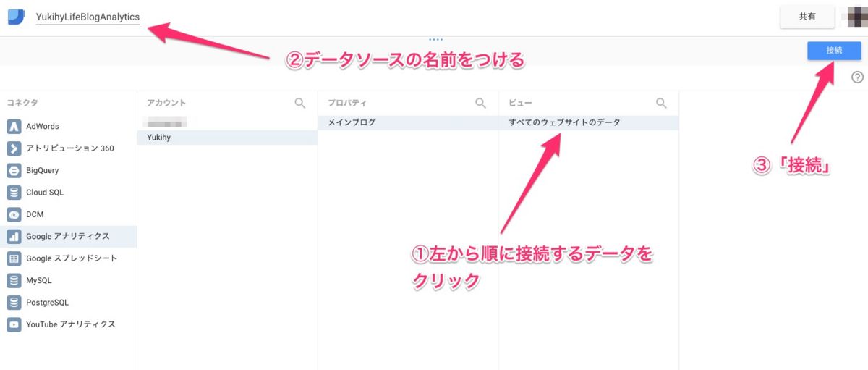Click the Cloud SQL database icon

(14, 193)
